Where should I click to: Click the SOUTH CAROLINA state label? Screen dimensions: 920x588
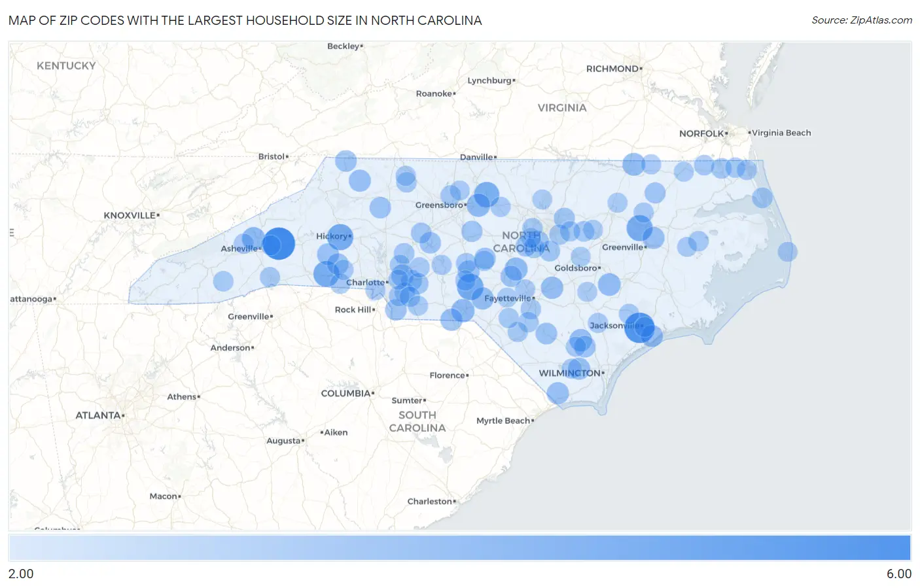[x=417, y=421]
